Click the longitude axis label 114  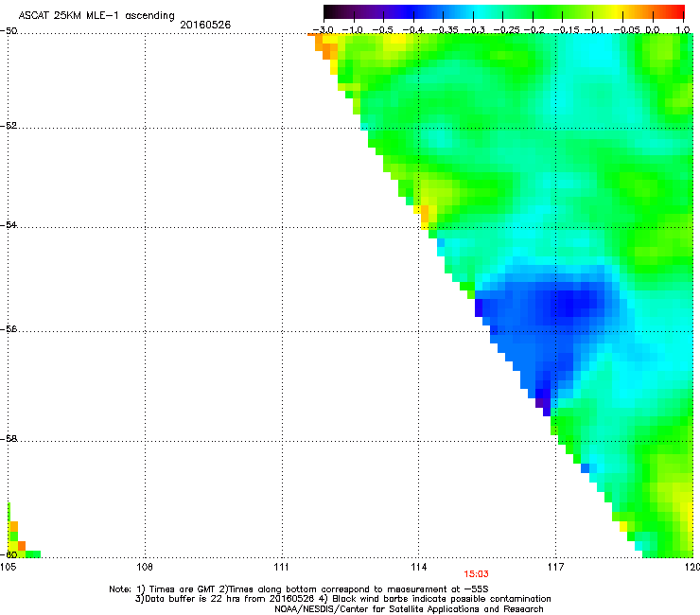(418, 567)
